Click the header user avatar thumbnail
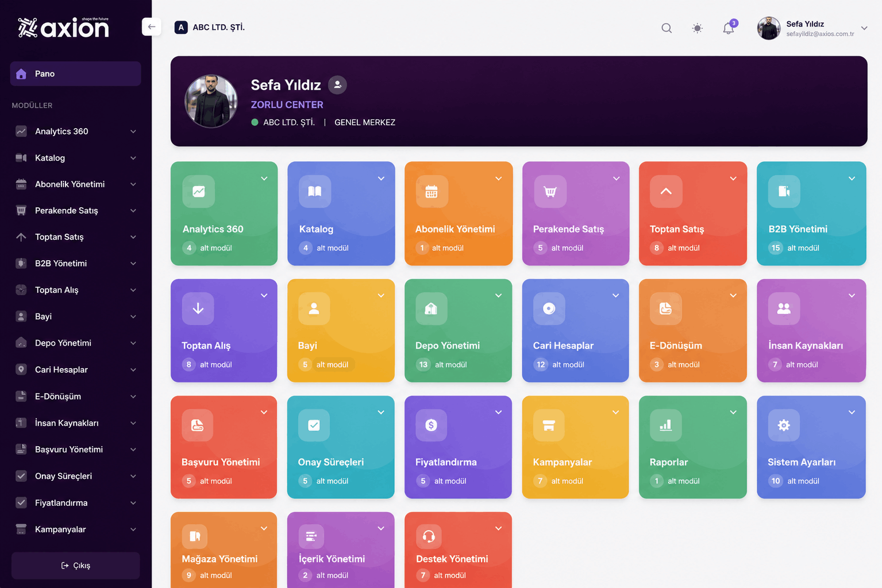Screen dimensions: 882x588 click(x=769, y=28)
